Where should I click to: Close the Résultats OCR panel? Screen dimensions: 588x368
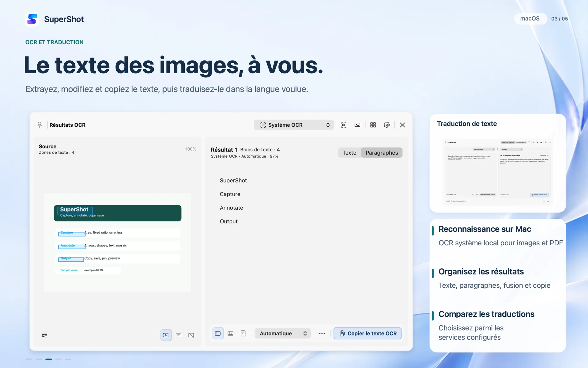coord(402,125)
